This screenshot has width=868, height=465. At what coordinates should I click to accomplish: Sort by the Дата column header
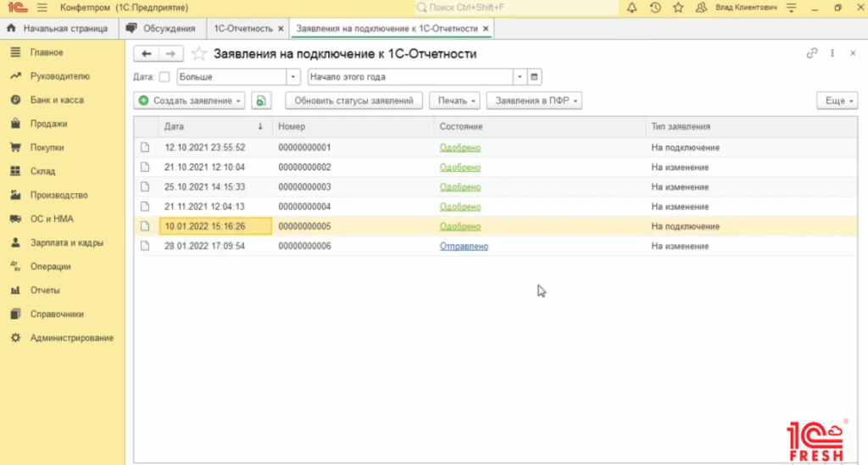click(215, 126)
